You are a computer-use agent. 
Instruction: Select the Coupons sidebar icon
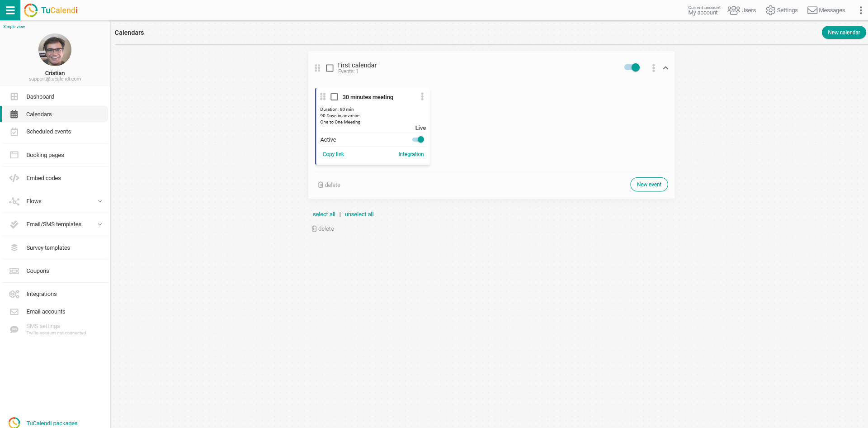(14, 271)
